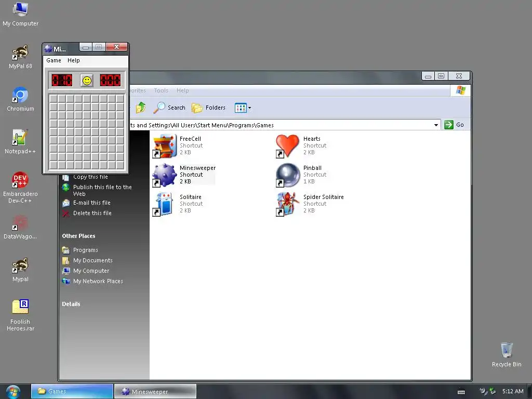Viewport: 532px width, 399px height.
Task: Expand the Details panel header
Action: 71,304
